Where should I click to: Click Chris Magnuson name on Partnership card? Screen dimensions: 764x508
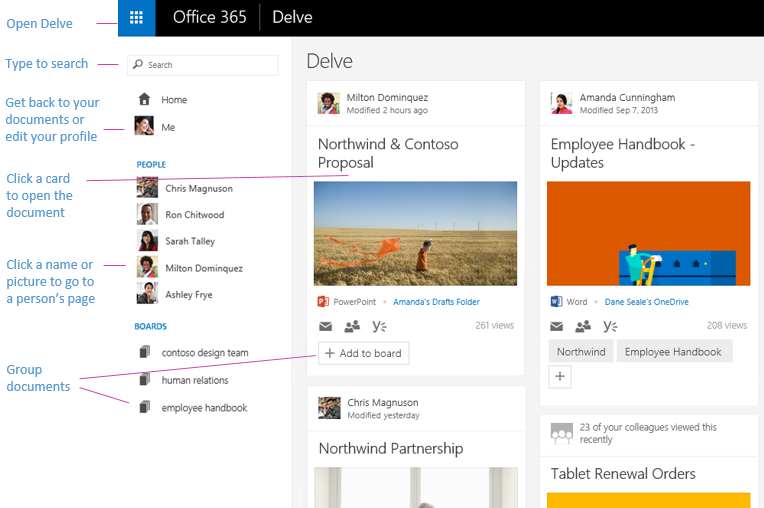click(382, 402)
